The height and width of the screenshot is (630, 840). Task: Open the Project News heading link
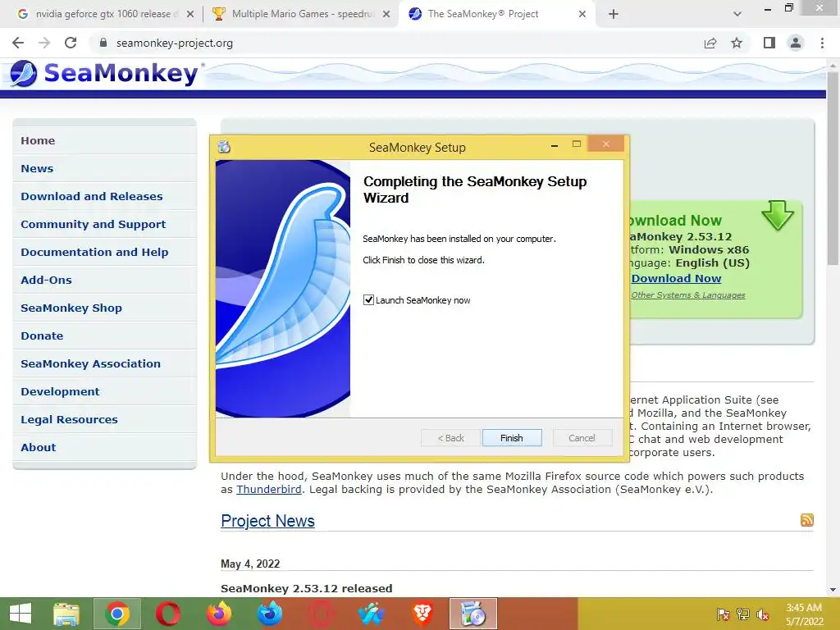pos(267,521)
